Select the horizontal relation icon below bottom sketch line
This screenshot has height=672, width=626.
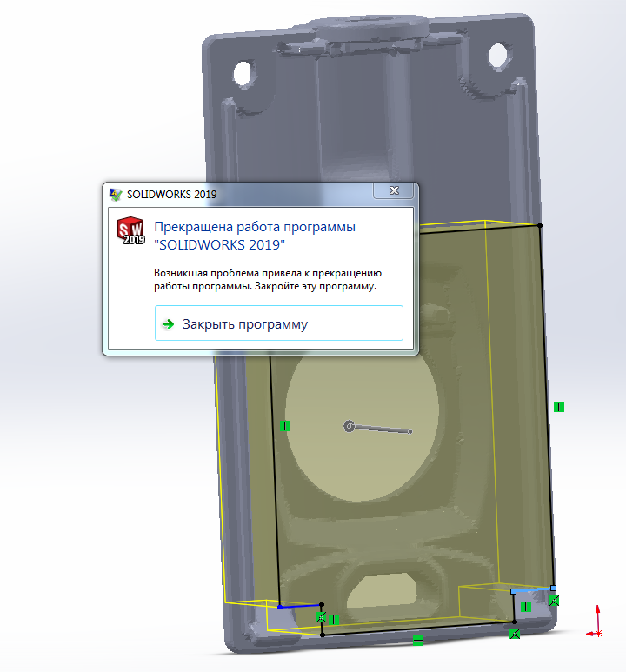[x=418, y=641]
